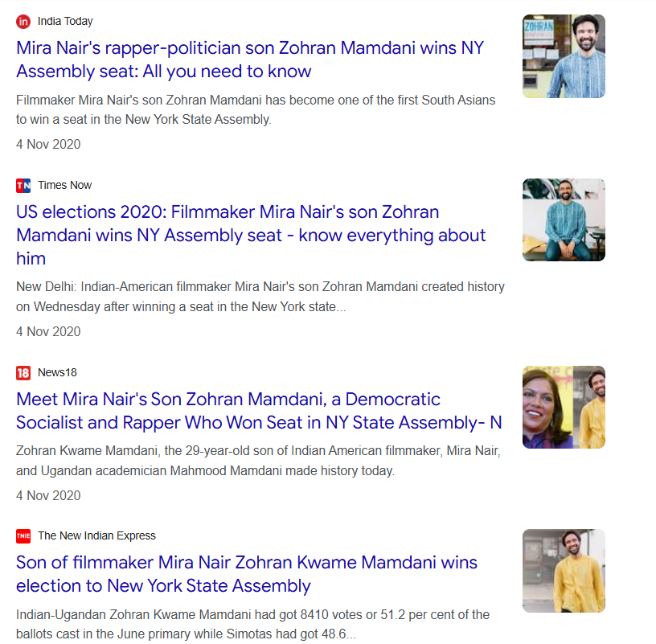
Task: Click the Times Now logo icon
Action: [23, 186]
